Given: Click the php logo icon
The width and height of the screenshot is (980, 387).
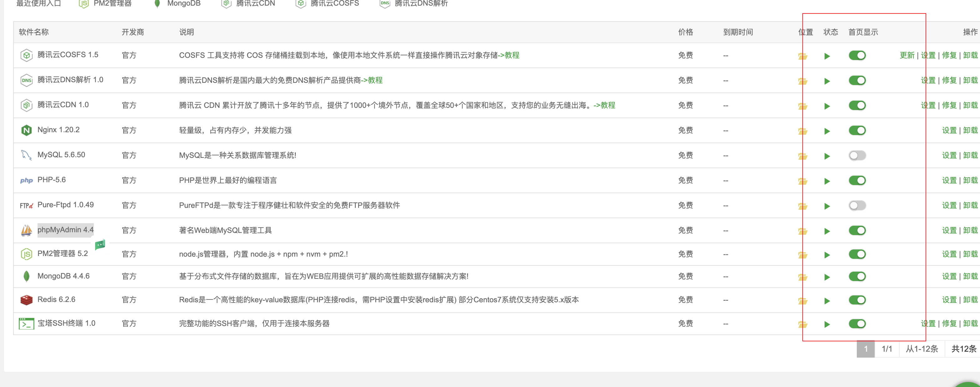Looking at the screenshot, I should (26, 180).
